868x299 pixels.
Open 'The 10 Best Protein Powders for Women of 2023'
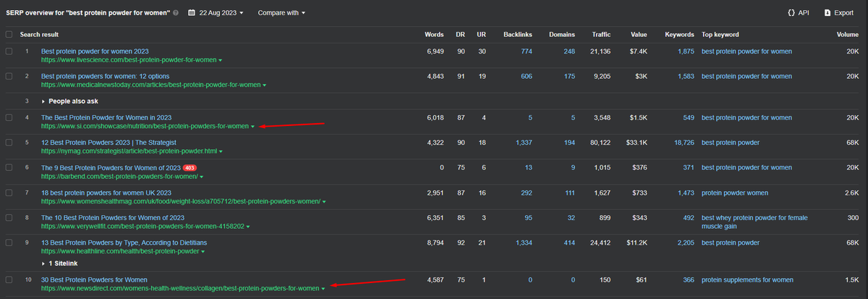(113, 218)
